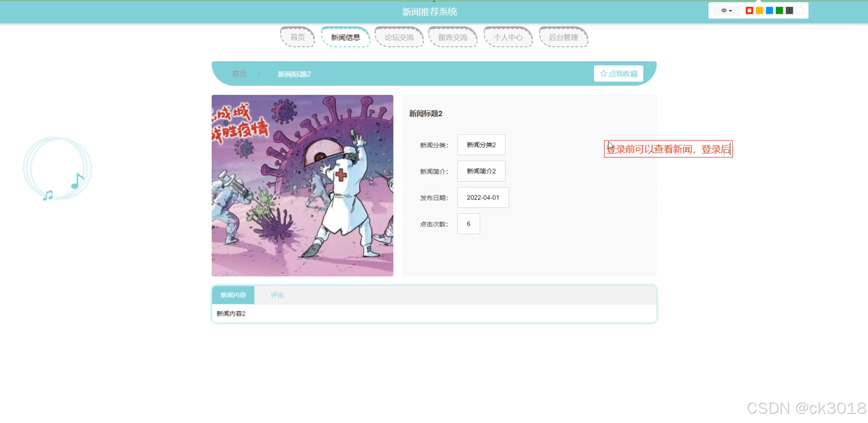This screenshot has width=868, height=423.
Task: Click the 首页 breadcrumb link
Action: 239,74
